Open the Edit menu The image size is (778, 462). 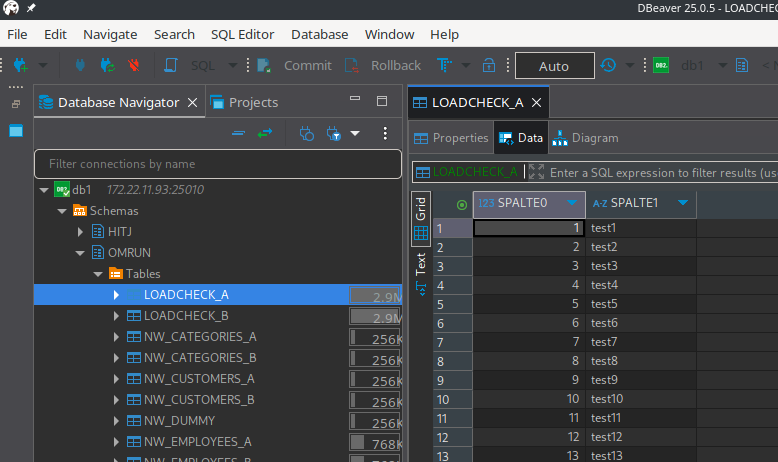coord(55,34)
